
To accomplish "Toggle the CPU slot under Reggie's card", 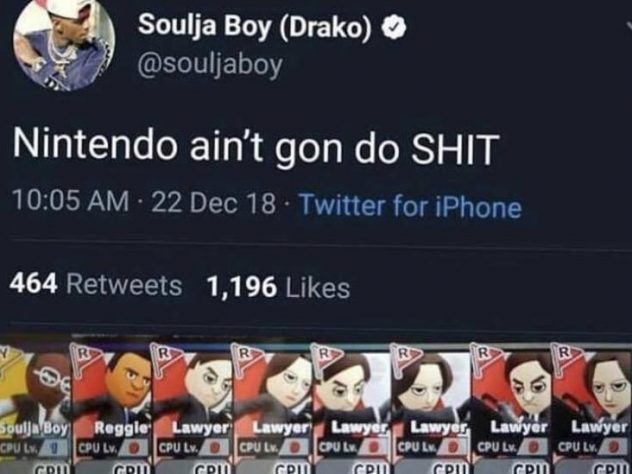I will coord(113,467).
